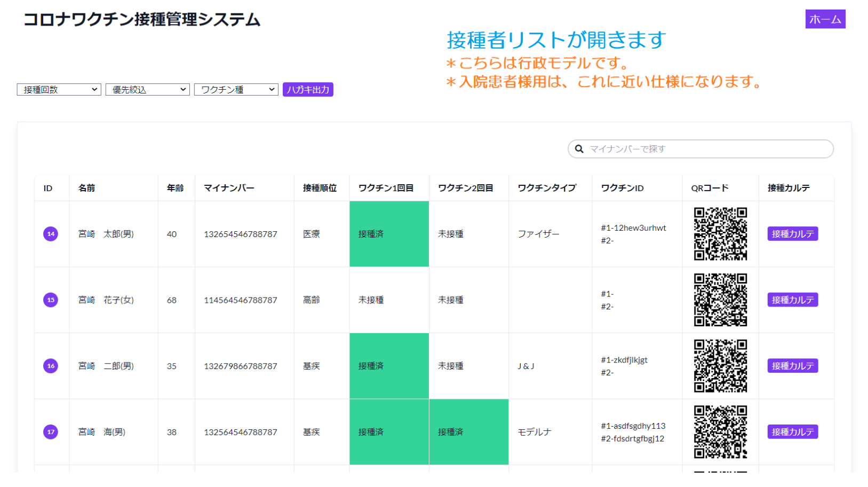Click green 接種済 first-dose cell for 宮崎 太郎

tap(389, 234)
